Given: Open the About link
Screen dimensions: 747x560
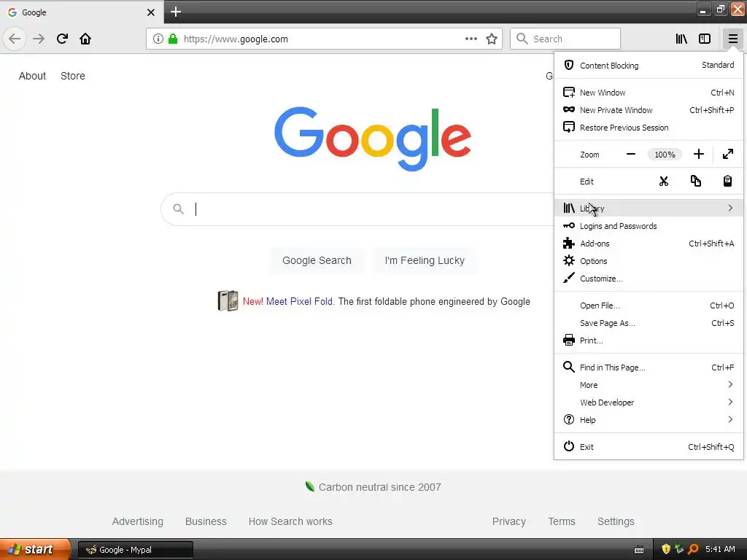Looking at the screenshot, I should [32, 76].
